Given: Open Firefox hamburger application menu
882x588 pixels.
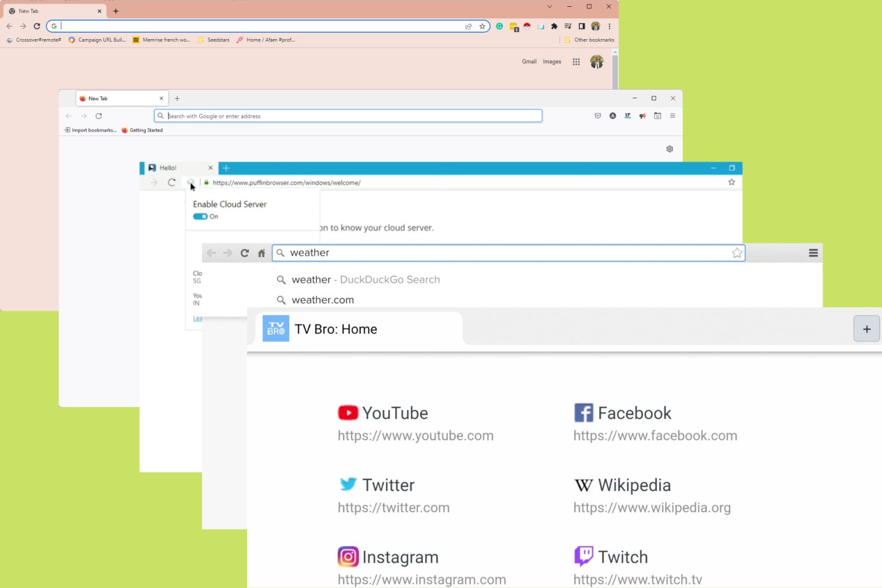Looking at the screenshot, I should tap(672, 116).
